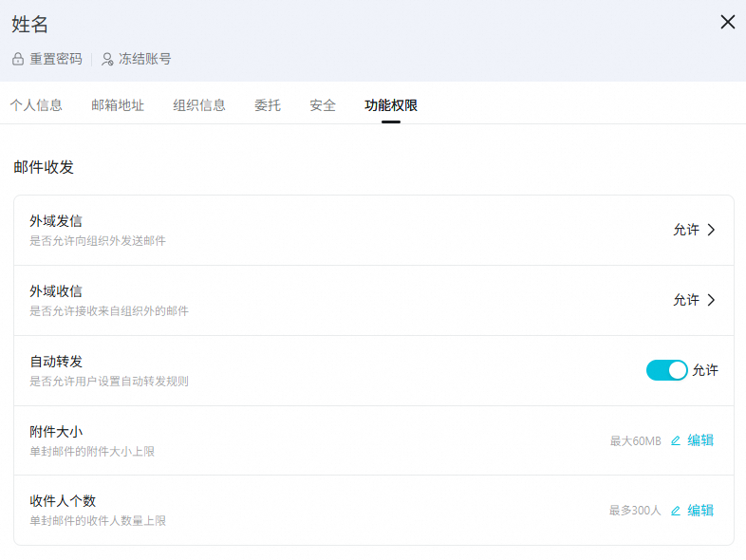Click the 最大60MB value text
The image size is (746, 560).
pyautogui.click(x=635, y=441)
